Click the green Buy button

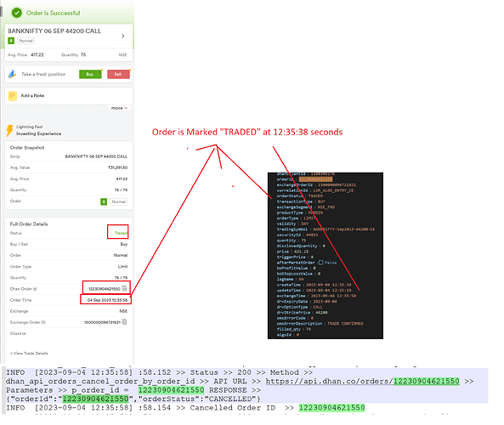pos(90,74)
